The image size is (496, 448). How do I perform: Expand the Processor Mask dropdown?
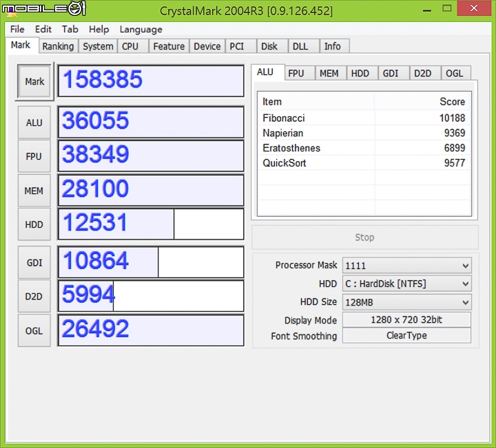(x=407, y=266)
